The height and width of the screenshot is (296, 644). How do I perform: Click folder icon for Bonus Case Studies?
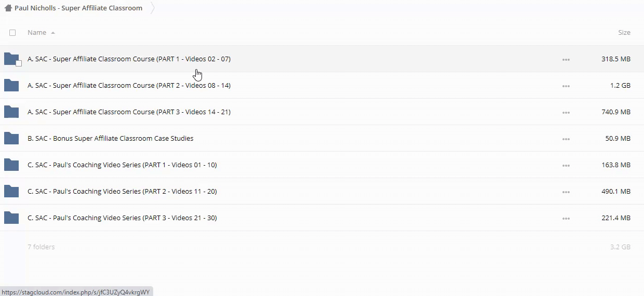coord(11,138)
